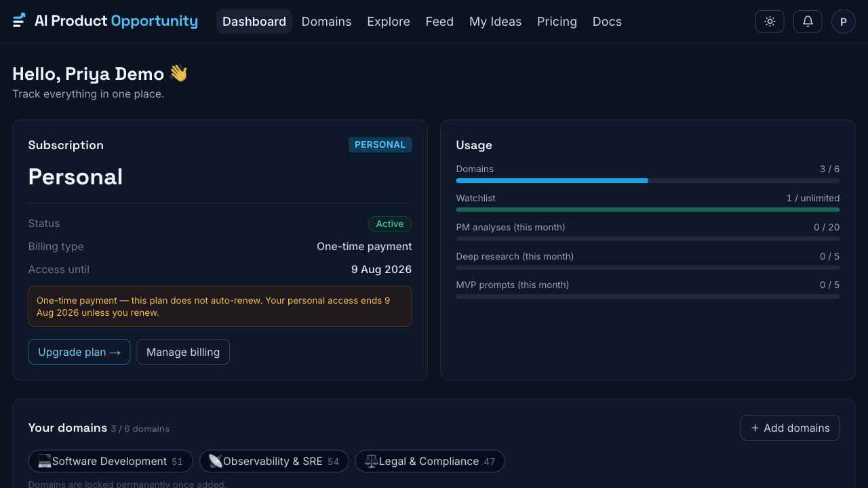The width and height of the screenshot is (868, 488).
Task: Click the scales icon in Legal & Compliance chip
Action: coord(372,462)
